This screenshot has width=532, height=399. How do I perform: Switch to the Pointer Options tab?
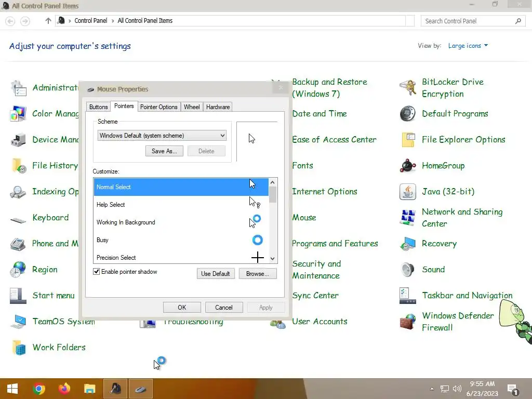[x=159, y=107]
